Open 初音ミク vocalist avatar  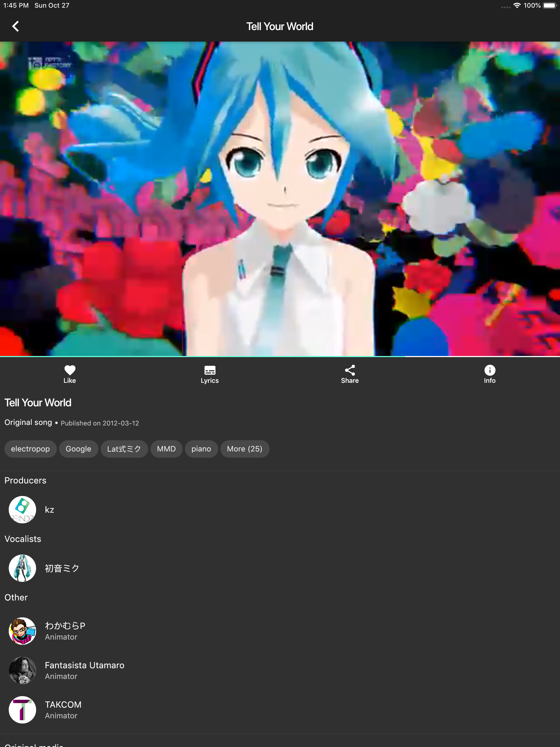click(22, 568)
